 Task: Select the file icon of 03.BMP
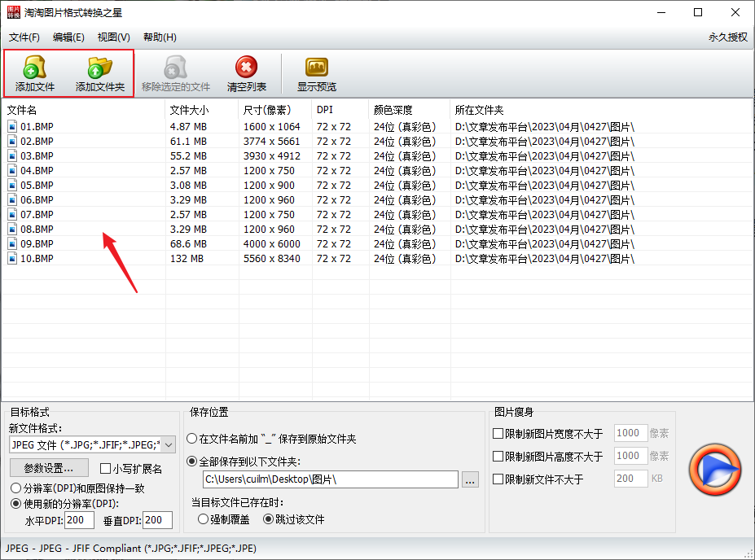point(12,156)
